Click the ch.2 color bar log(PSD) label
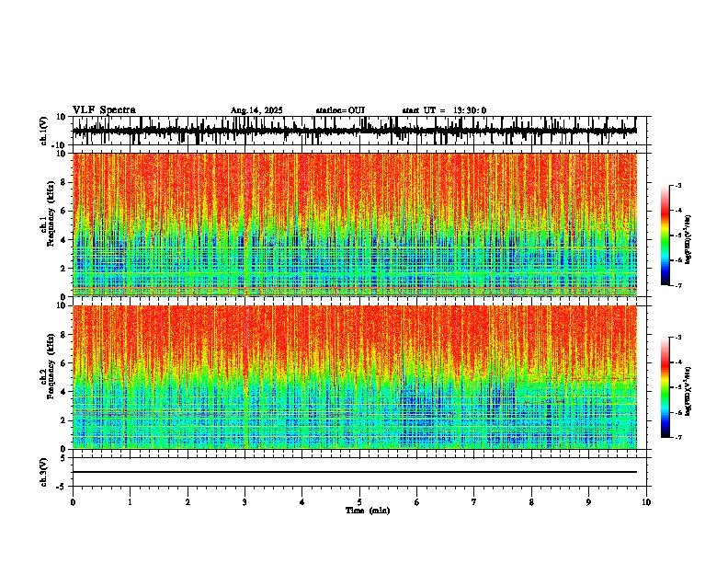Viewport: 728px width, 563px height. click(x=688, y=391)
